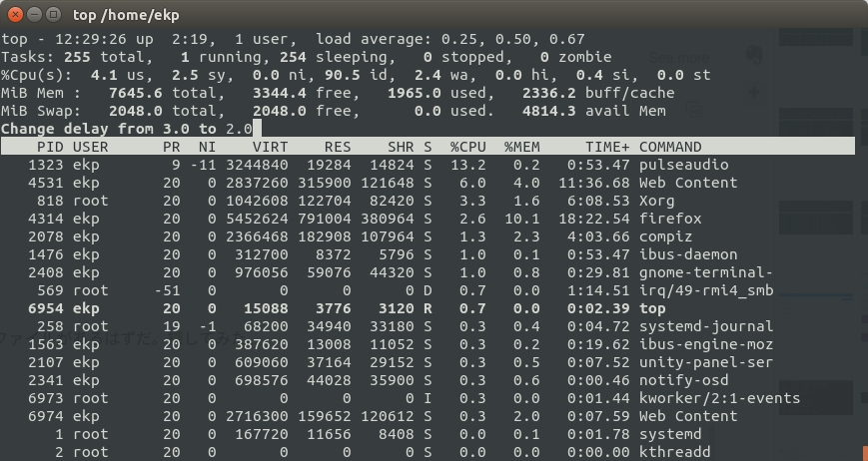Click the '2336.2 buff/cache' value
This screenshot has width=868, height=461.
click(598, 93)
